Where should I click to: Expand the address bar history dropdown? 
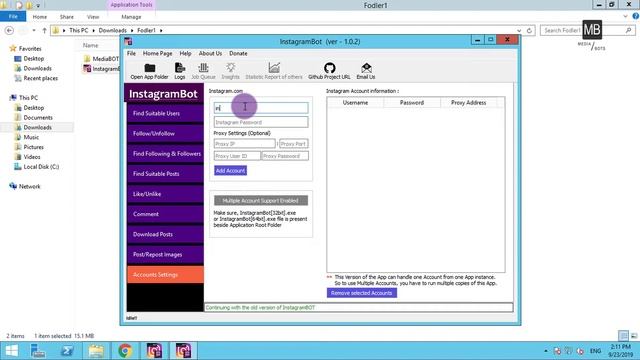[519, 31]
